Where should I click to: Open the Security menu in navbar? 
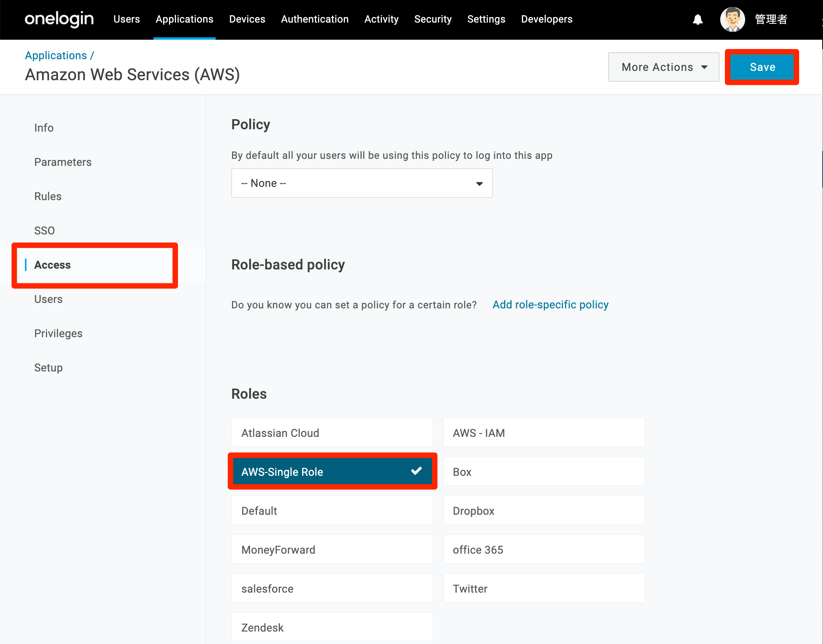(433, 19)
